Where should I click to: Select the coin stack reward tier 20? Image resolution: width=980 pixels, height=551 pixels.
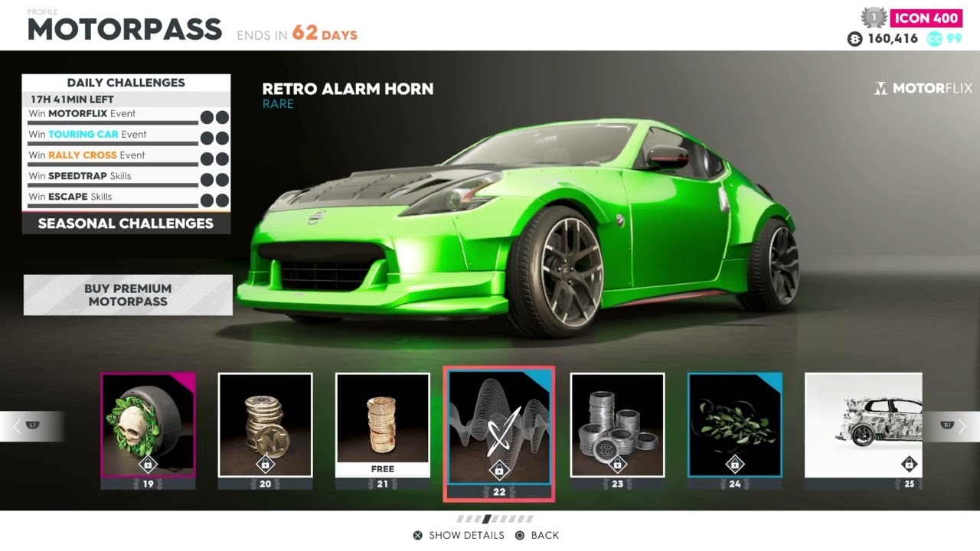(x=265, y=425)
